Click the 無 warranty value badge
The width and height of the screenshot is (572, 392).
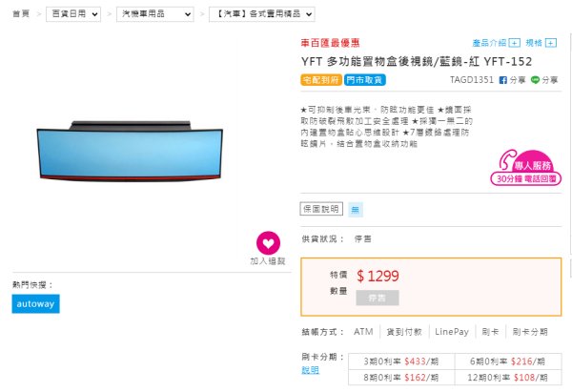pos(355,209)
